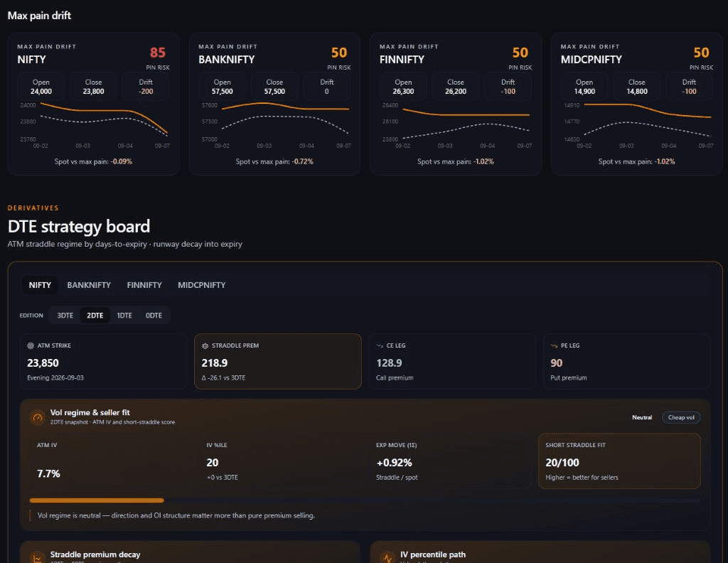Click the BANKNIFTY max pain drift chart
The image size is (728, 563).
pos(275,124)
